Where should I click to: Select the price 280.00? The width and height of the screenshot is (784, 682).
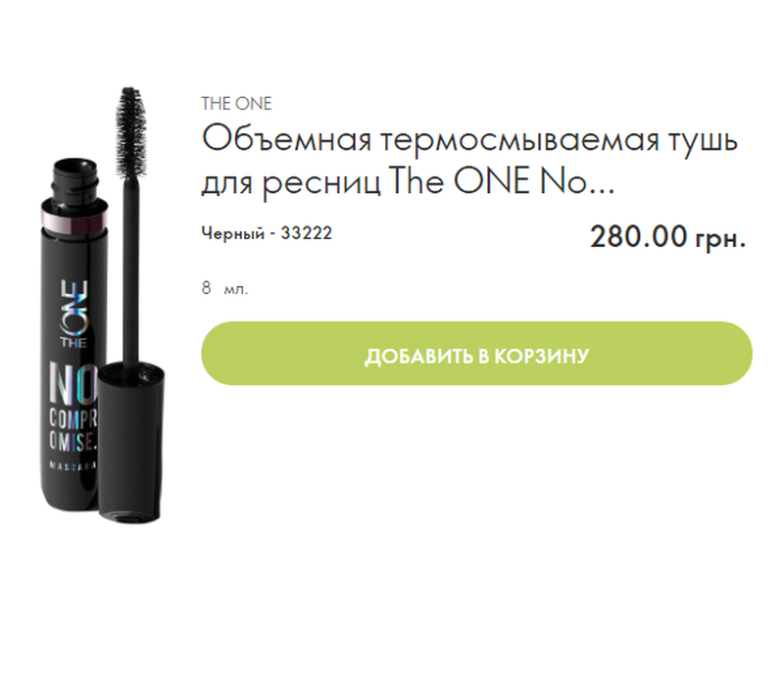coord(639,236)
